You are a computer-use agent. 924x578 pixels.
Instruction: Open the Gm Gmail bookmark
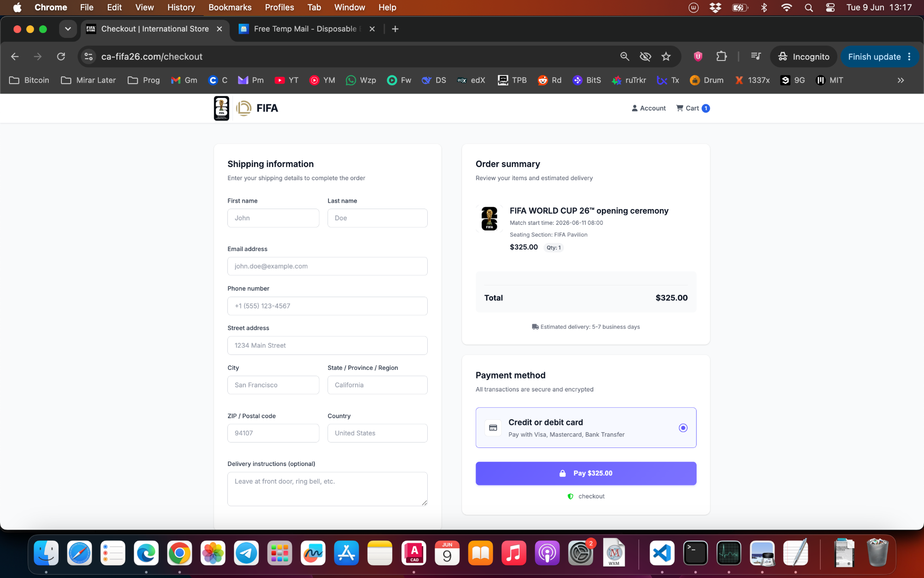184,80
